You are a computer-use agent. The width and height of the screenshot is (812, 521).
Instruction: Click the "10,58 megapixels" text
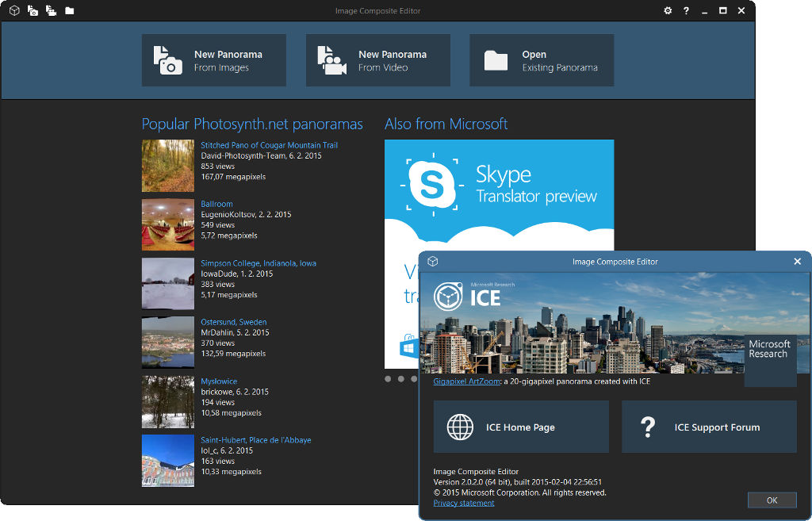coord(231,413)
